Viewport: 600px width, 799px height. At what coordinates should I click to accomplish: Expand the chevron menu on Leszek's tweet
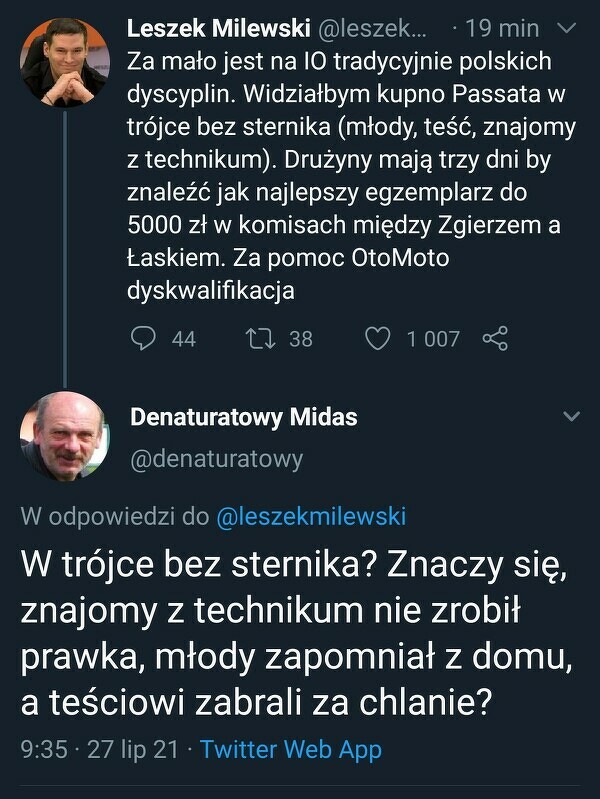[x=567, y=30]
